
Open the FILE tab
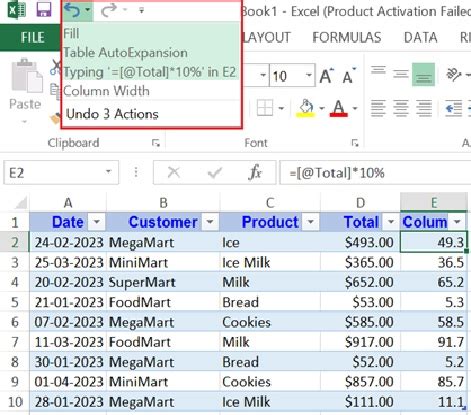click(32, 37)
